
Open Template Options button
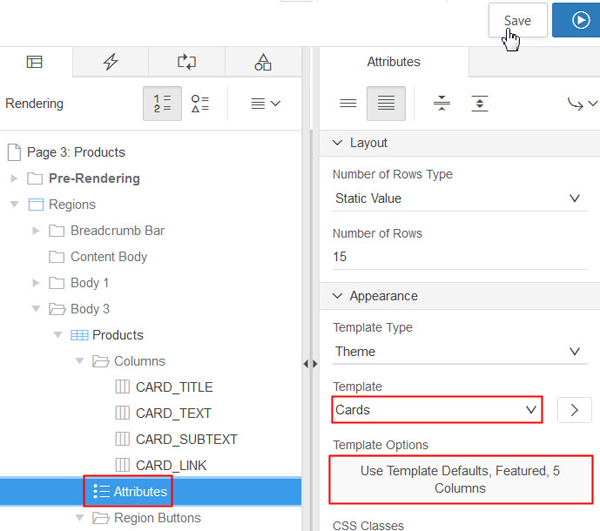click(x=460, y=480)
